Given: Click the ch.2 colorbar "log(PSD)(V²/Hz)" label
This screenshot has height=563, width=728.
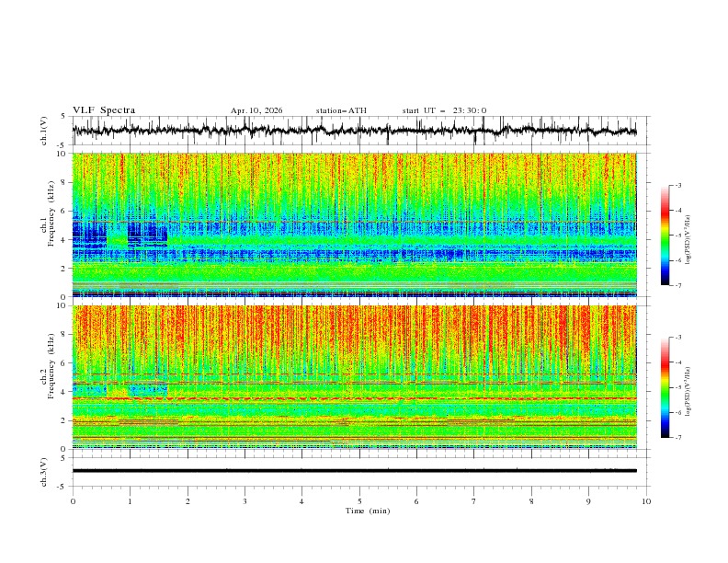Looking at the screenshot, I should click(688, 392).
